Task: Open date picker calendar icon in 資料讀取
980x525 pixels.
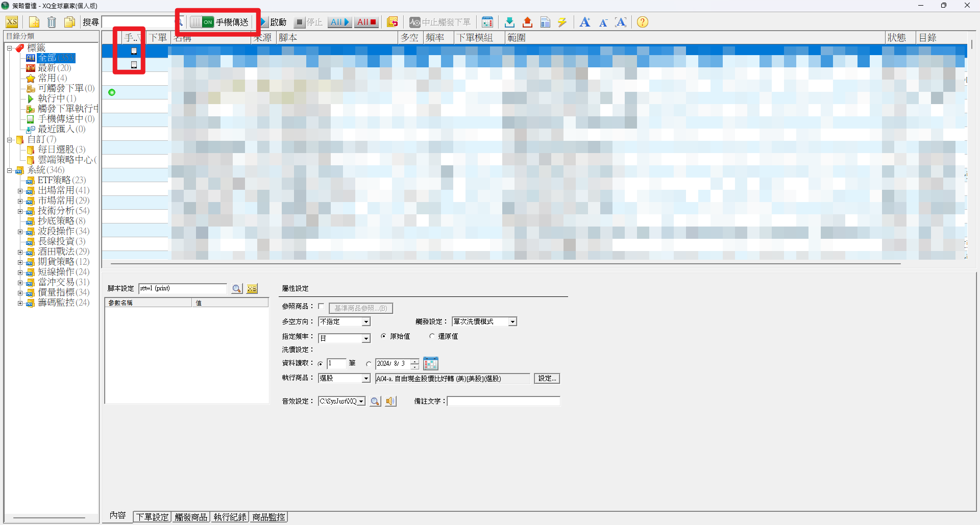Action: 431,363
